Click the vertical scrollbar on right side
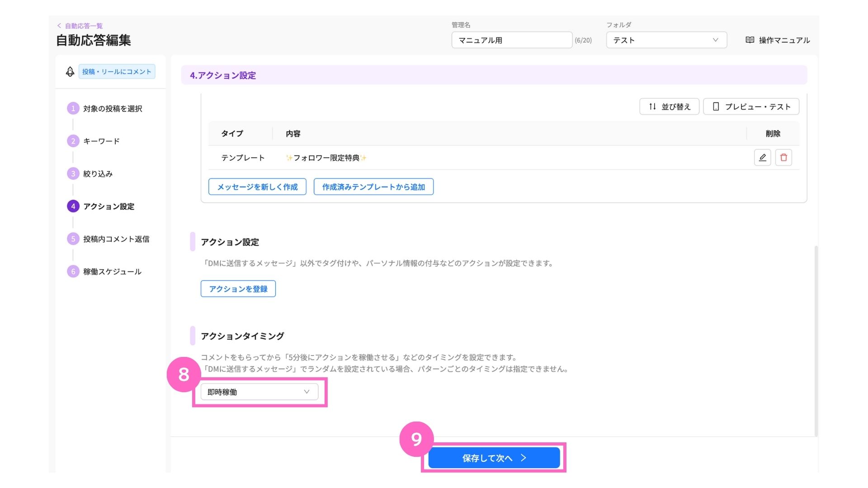 point(816,341)
